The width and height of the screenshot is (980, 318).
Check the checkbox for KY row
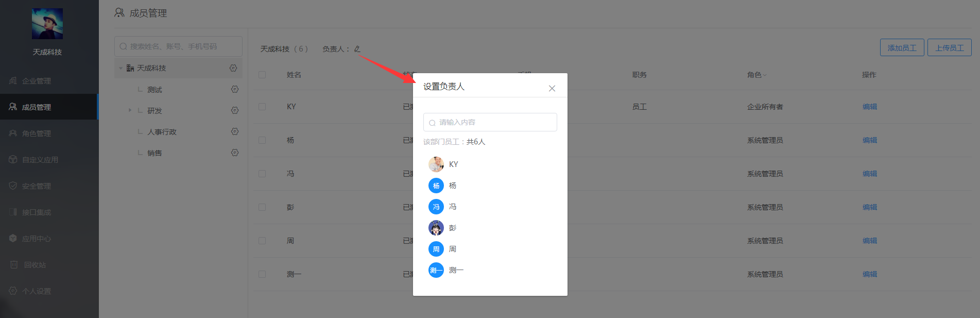pos(262,107)
